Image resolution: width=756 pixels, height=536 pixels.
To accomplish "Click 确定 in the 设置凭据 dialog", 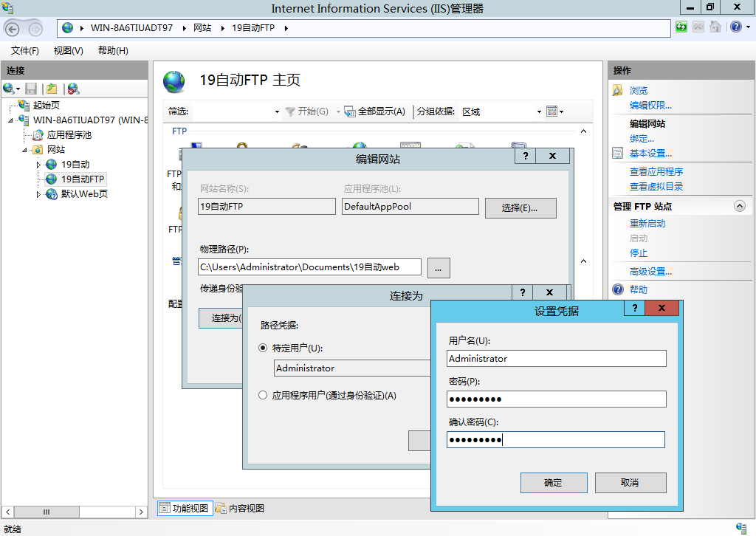I will pyautogui.click(x=553, y=483).
